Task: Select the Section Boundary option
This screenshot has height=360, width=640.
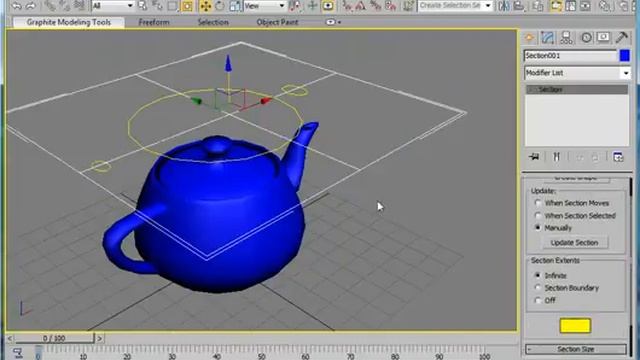Action: coord(538,288)
